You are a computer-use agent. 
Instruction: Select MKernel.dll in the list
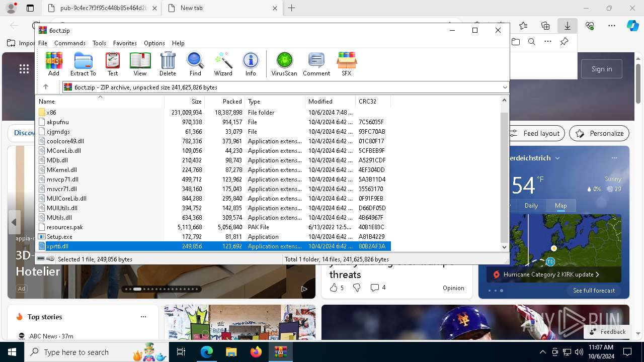pos(214,170)
